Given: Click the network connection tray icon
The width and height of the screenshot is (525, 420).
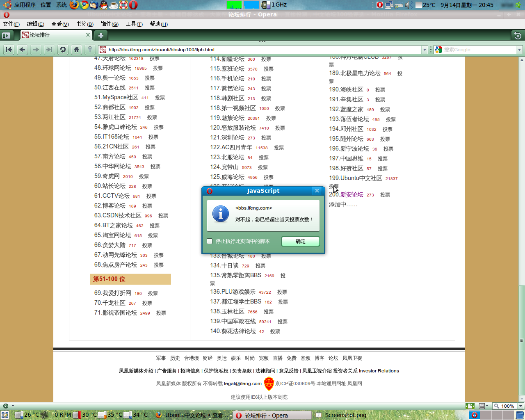Looking at the screenshot, I should tap(389, 5).
